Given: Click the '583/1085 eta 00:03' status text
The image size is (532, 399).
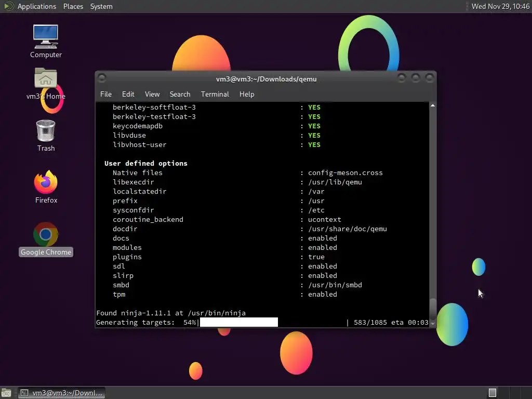Looking at the screenshot, I should 391,322.
